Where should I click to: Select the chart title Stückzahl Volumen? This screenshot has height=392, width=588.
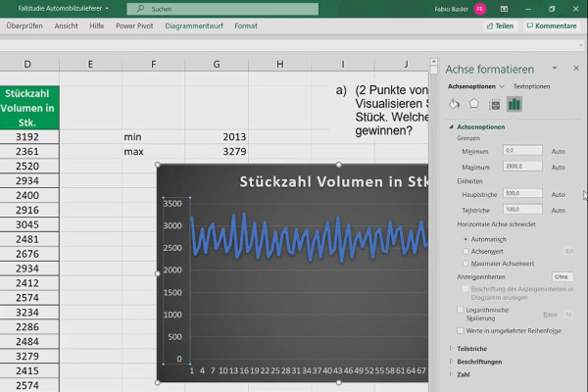(334, 181)
